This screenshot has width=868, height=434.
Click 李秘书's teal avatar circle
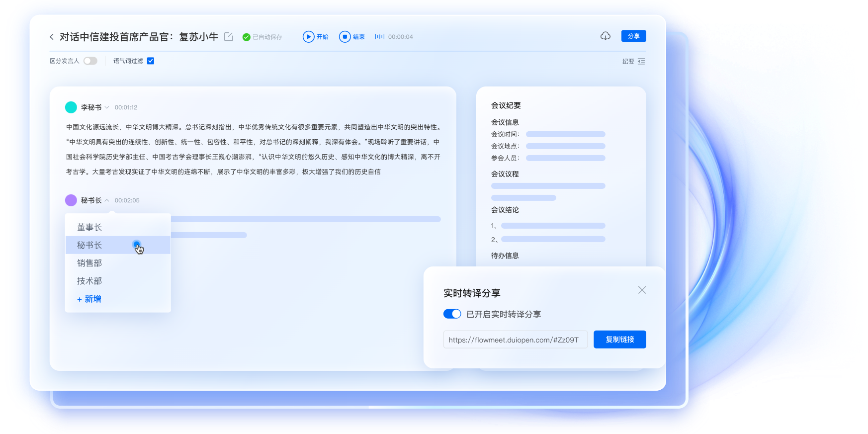point(71,107)
